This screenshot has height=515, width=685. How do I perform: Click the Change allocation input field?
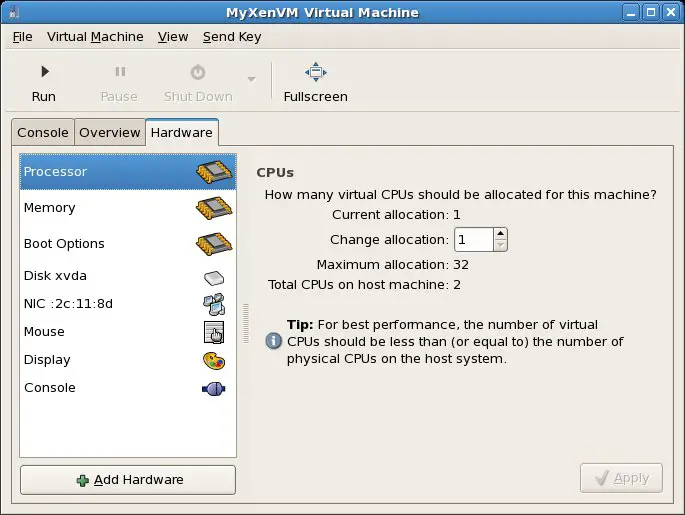pyautogui.click(x=473, y=240)
